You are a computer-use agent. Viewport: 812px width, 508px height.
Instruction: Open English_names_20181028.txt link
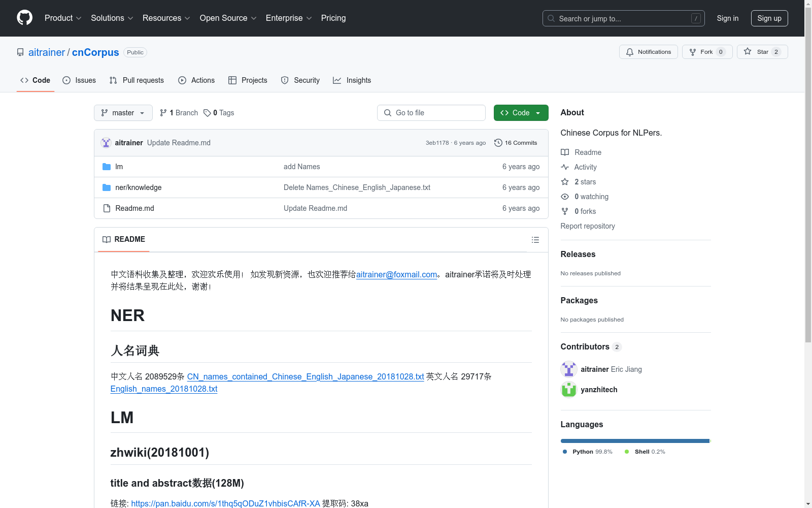(164, 389)
